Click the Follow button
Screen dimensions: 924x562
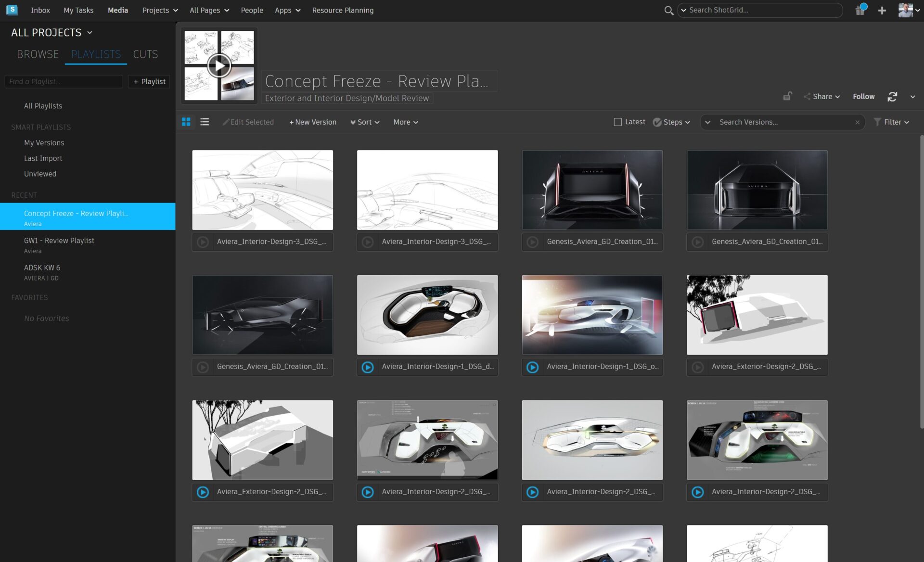[x=863, y=97]
